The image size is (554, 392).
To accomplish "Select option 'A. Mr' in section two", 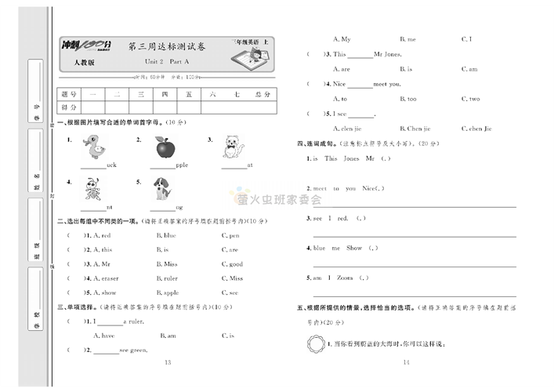I will tap(102, 264).
